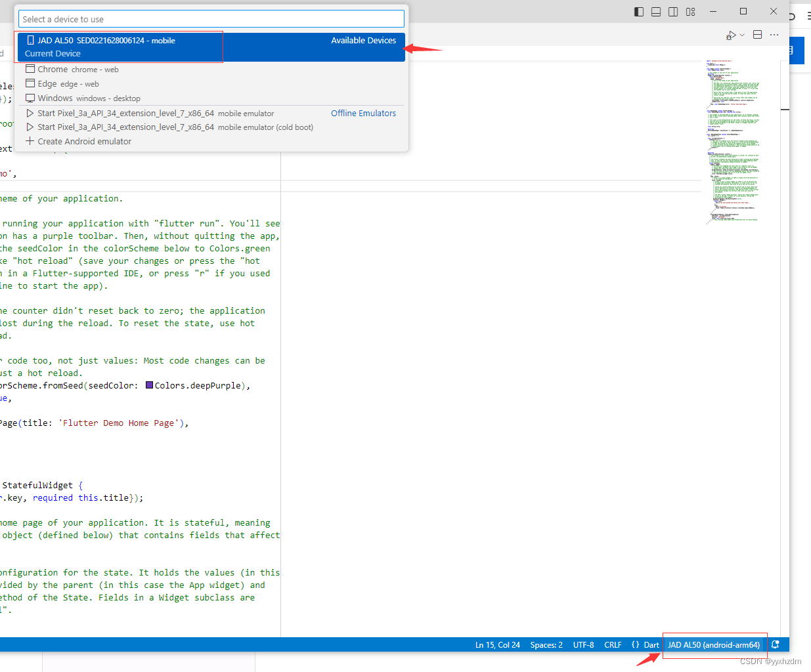Click the minimap code overview on the right

(732, 138)
